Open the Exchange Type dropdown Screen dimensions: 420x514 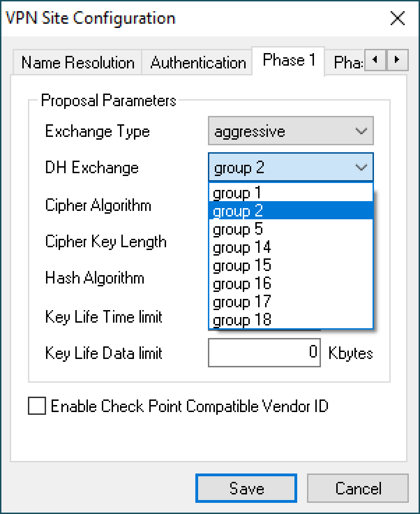click(290, 131)
